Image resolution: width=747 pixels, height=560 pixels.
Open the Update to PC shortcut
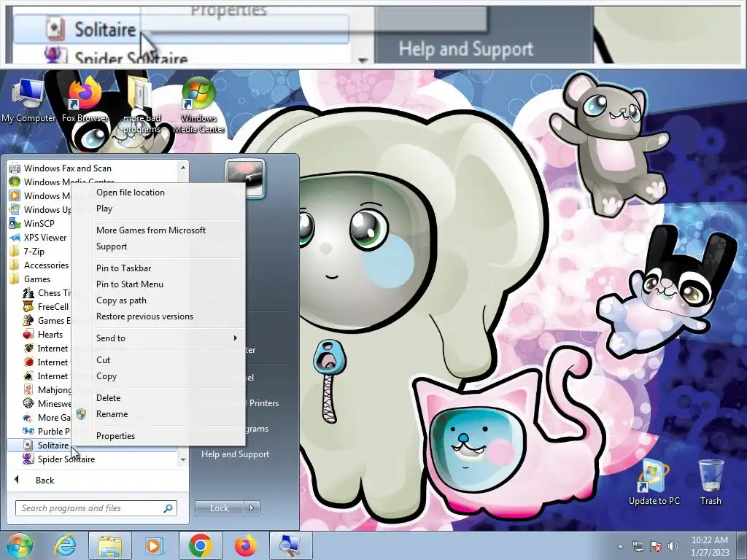[x=654, y=483]
